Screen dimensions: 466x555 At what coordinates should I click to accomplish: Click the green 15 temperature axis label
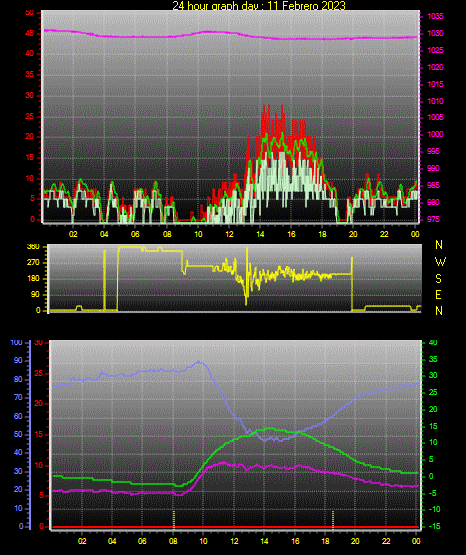click(x=433, y=426)
